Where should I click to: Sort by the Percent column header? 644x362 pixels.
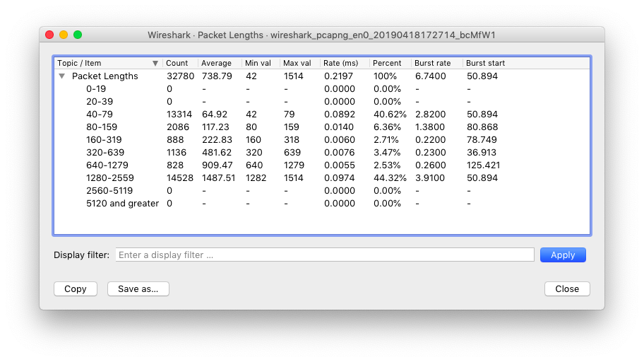tap(390, 63)
